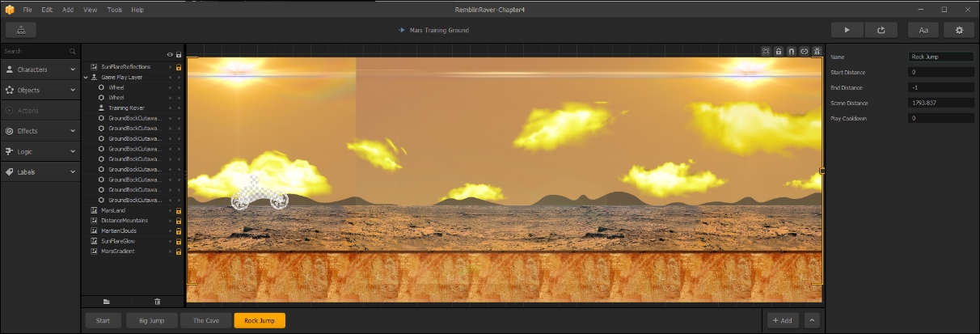Click the trash delete icon under the layer list
This screenshot has height=334, width=980.
158,301
